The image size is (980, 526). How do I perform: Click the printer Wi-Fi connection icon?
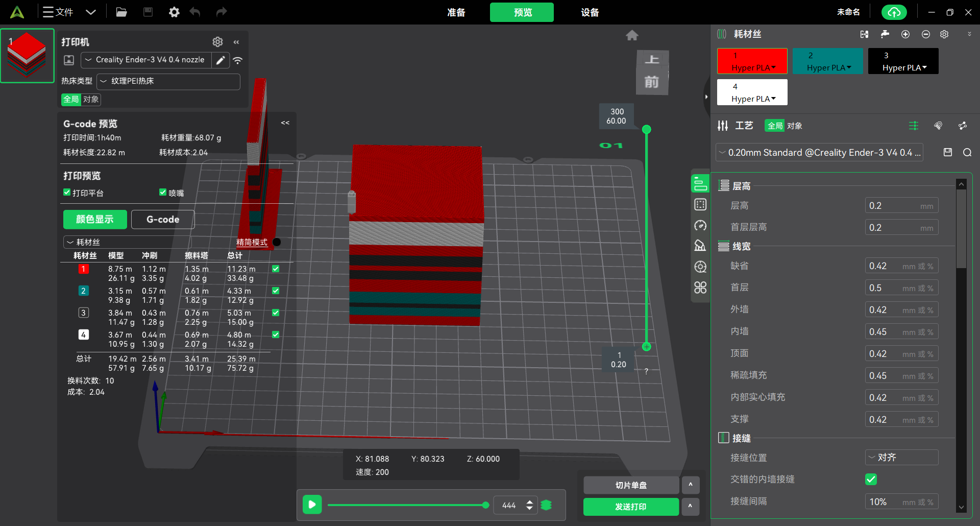click(x=238, y=60)
